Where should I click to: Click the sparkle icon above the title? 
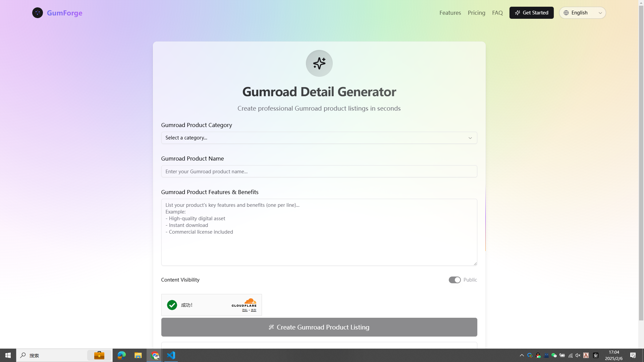(319, 63)
